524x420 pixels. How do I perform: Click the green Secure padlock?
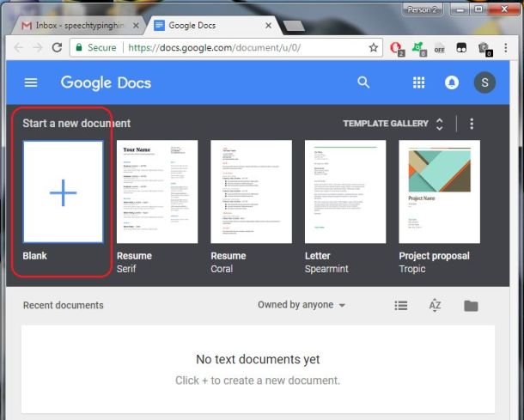click(x=79, y=47)
